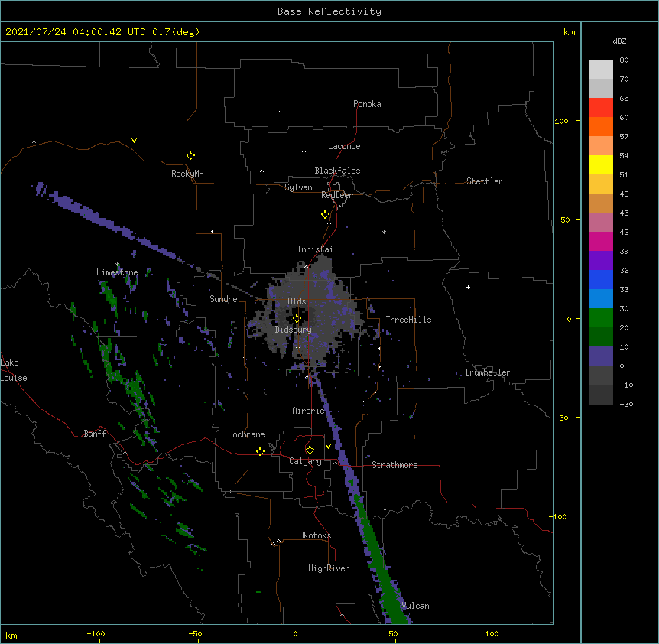The height and width of the screenshot is (644, 659).
Task: Select the dark gray -10 dBZ legend swatch
Action: coord(601,395)
